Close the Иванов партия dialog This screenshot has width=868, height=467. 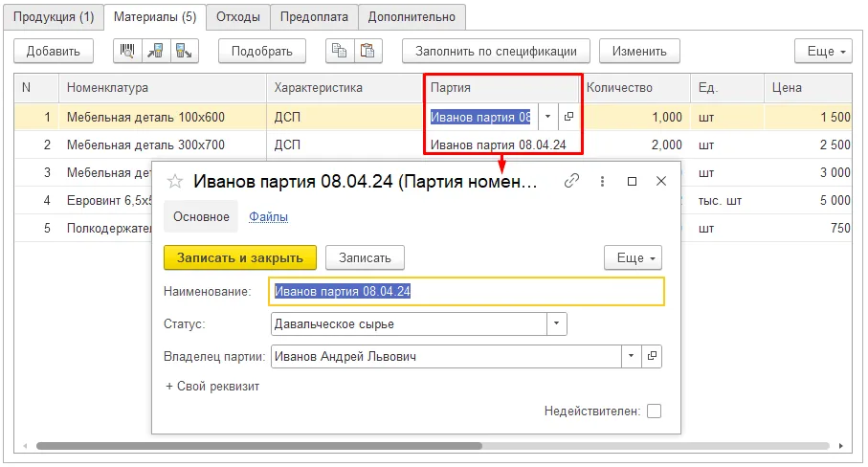(x=661, y=181)
